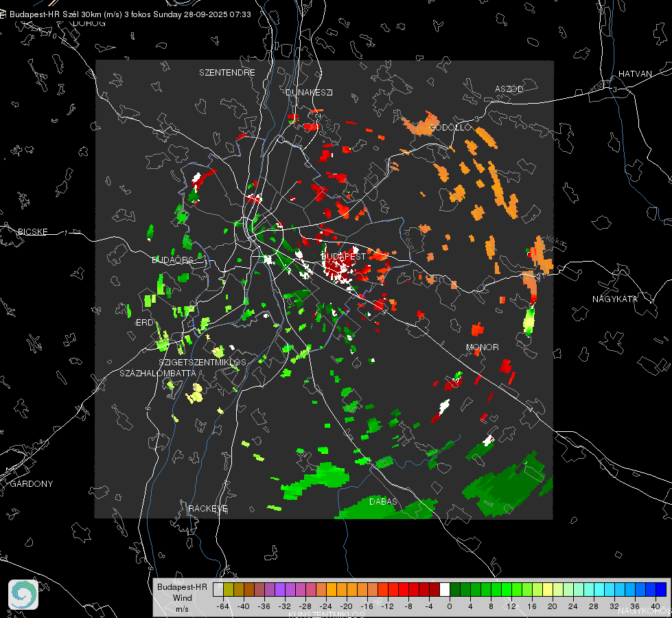Screen dimensions: 672x618
Task: Click the GÖDÖLLŐ map label
Action: pyautogui.click(x=450, y=127)
